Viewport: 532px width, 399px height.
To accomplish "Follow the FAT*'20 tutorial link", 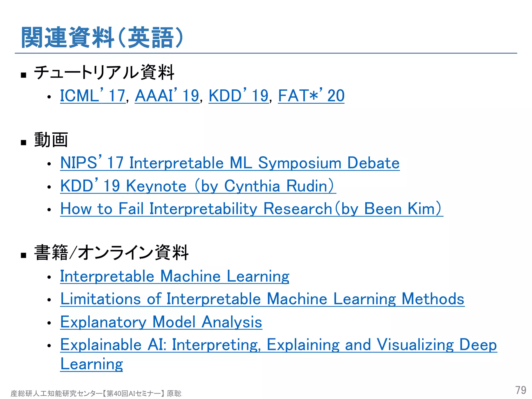I will 311,96.
